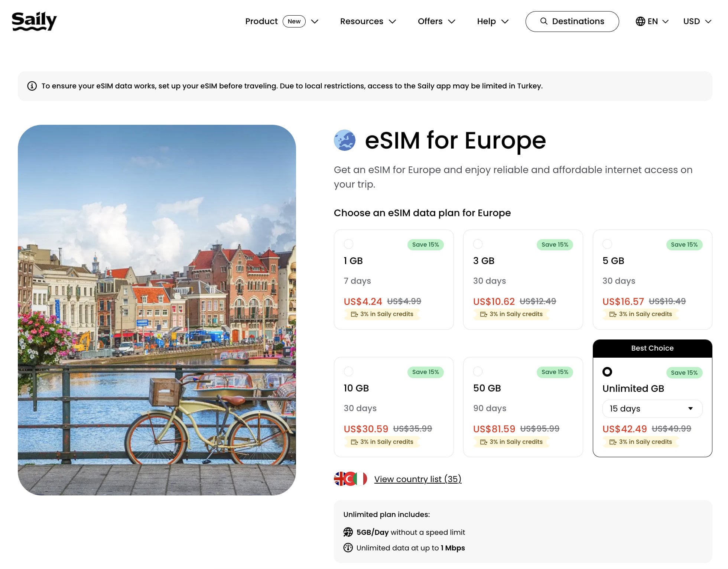Click 'Unlimited plan includes:' text
The image size is (728, 569).
tap(387, 514)
